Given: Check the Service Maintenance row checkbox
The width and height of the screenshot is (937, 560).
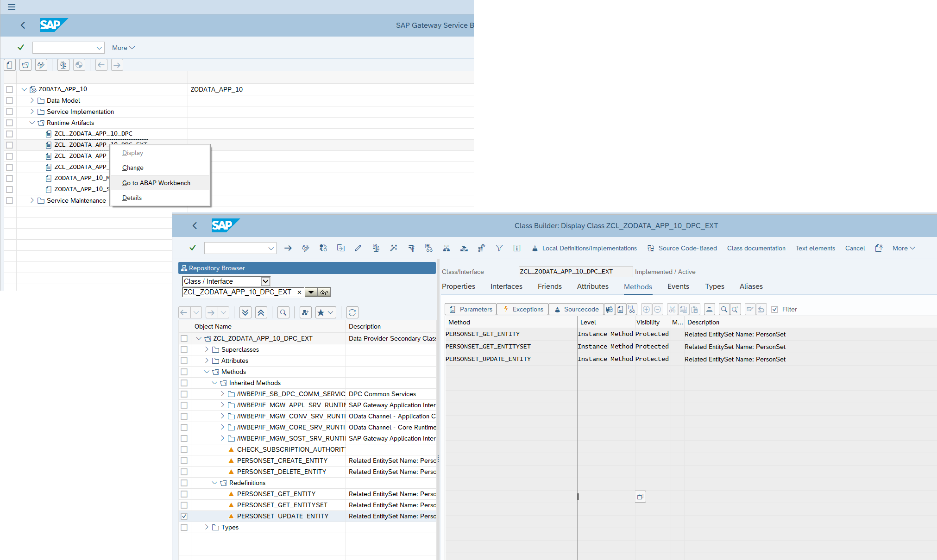Looking at the screenshot, I should click(9, 200).
